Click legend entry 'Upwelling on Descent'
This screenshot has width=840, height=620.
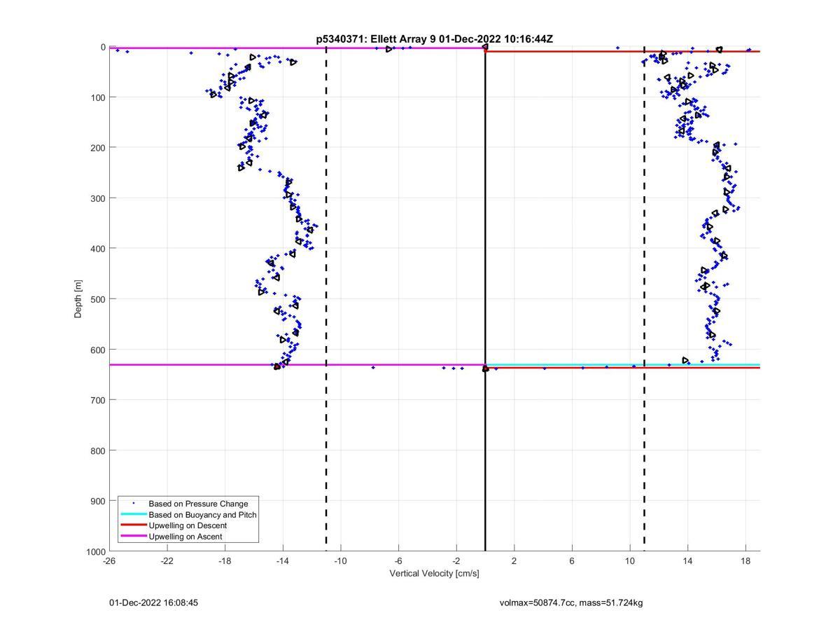coord(188,525)
